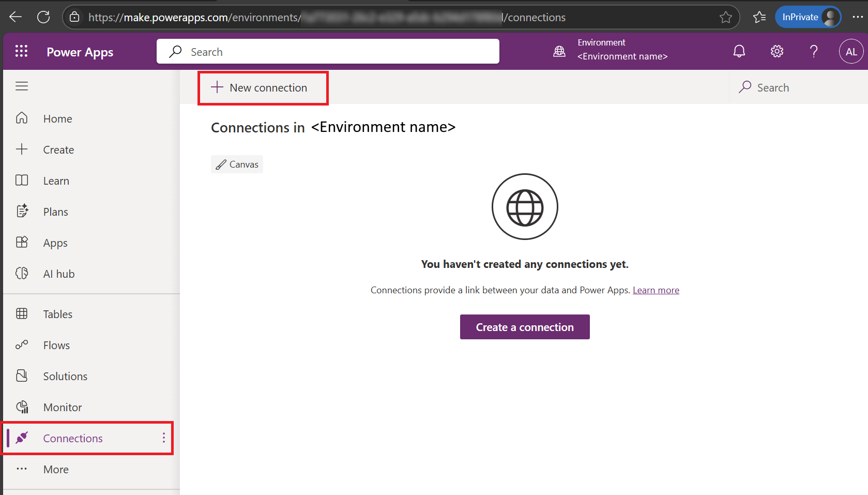
Task: Select Home in the navigation menu
Action: [x=57, y=118]
